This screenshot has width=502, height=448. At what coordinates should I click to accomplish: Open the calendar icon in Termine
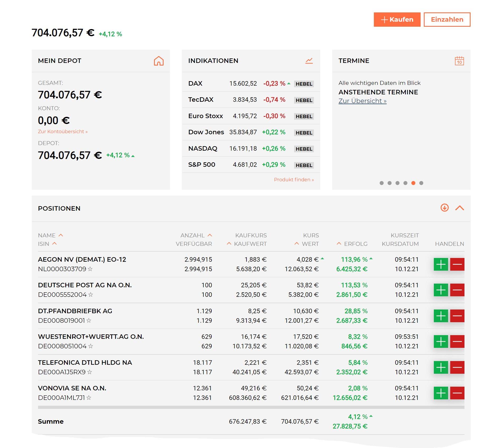(x=459, y=61)
